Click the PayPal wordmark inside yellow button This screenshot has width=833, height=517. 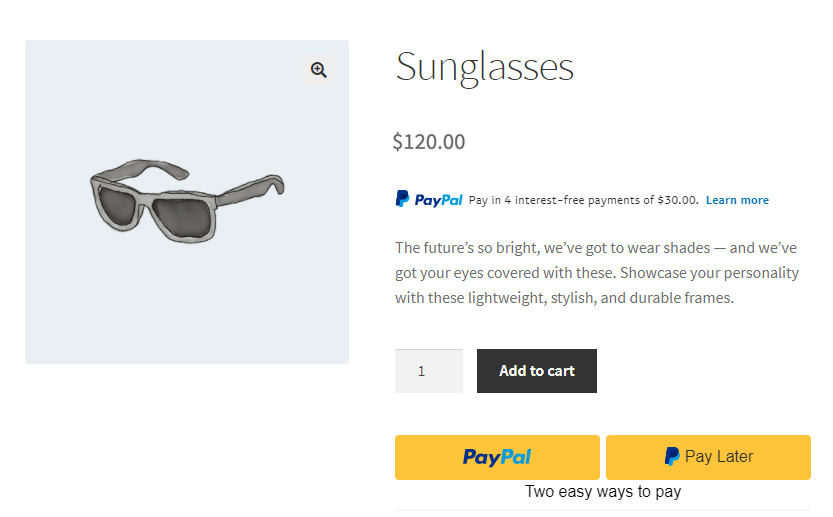[x=497, y=457]
